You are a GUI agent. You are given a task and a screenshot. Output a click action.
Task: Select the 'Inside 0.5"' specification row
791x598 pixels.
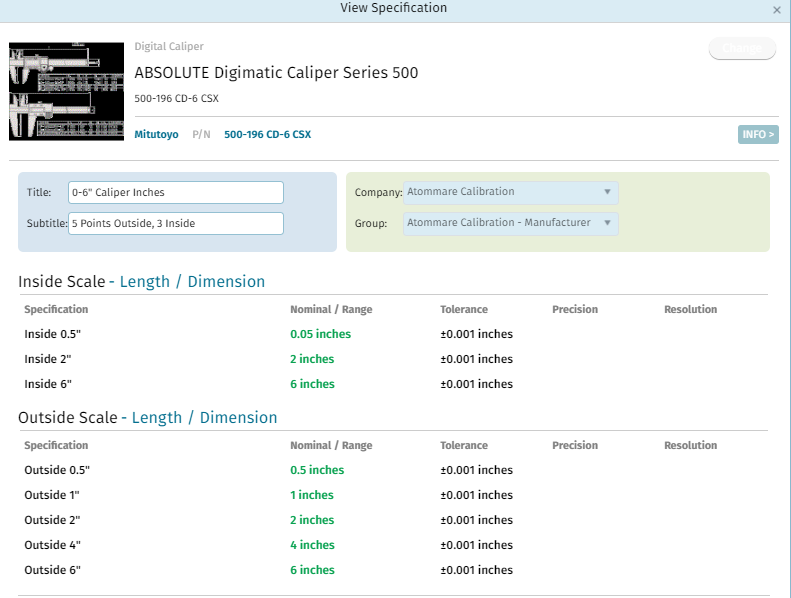pyautogui.click(x=393, y=334)
